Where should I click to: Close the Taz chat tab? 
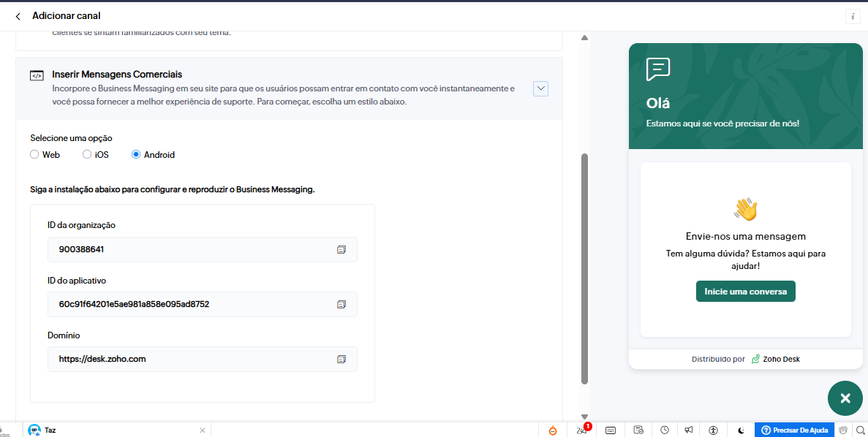pos(203,430)
